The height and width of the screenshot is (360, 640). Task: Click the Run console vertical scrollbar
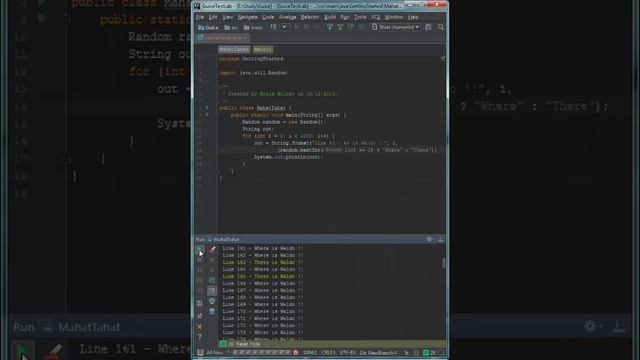coord(444,263)
